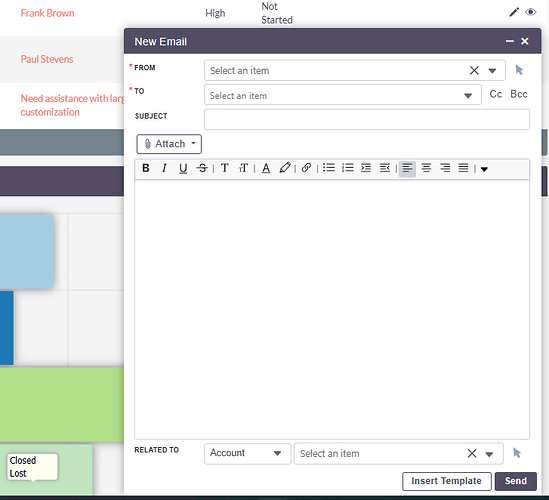Open the highlight background color tool
Viewport: 549px width, 500px height.
[285, 168]
